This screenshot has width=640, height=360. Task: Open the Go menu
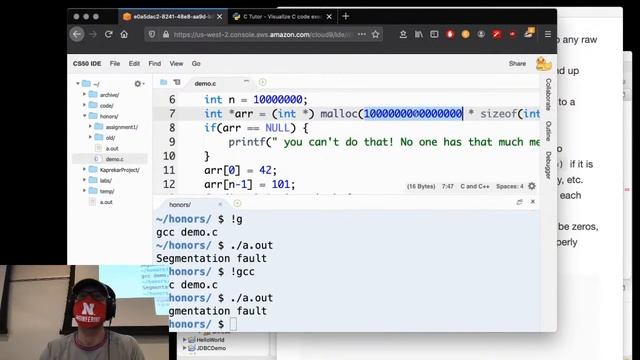coord(196,64)
